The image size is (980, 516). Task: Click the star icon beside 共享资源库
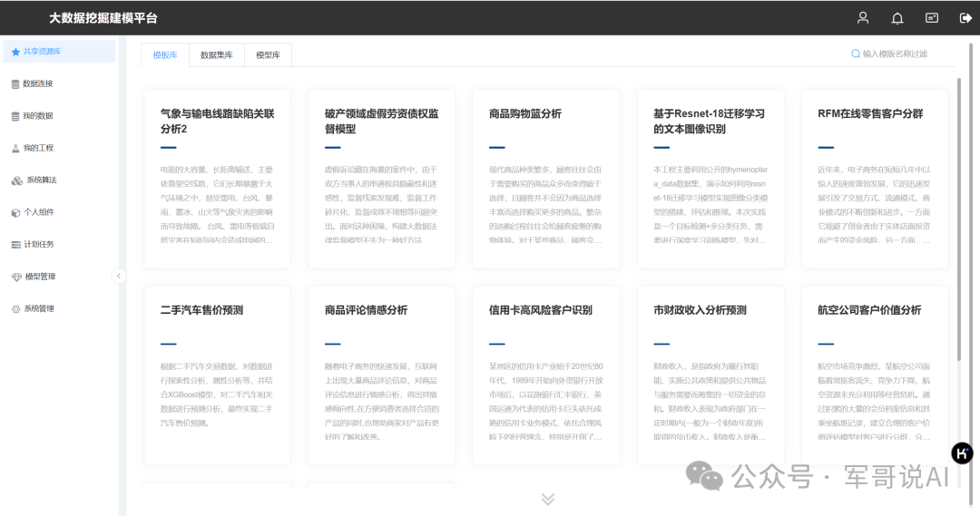point(15,52)
